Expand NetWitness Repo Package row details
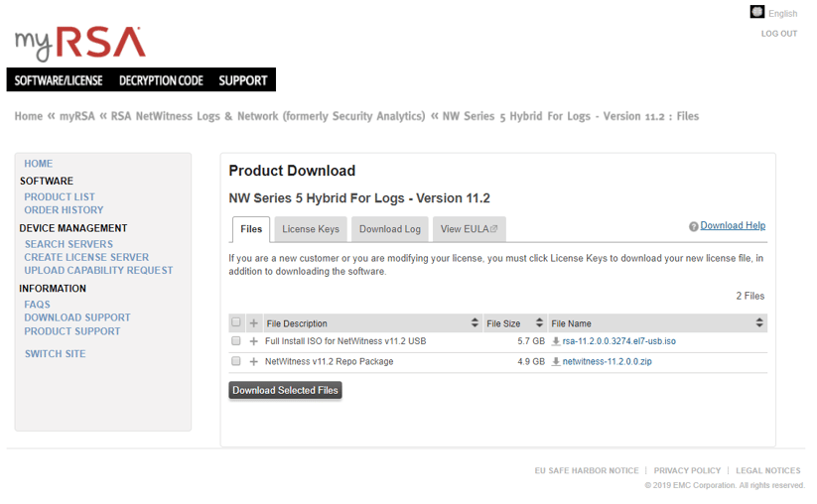This screenshot has height=504, width=817. click(x=254, y=361)
